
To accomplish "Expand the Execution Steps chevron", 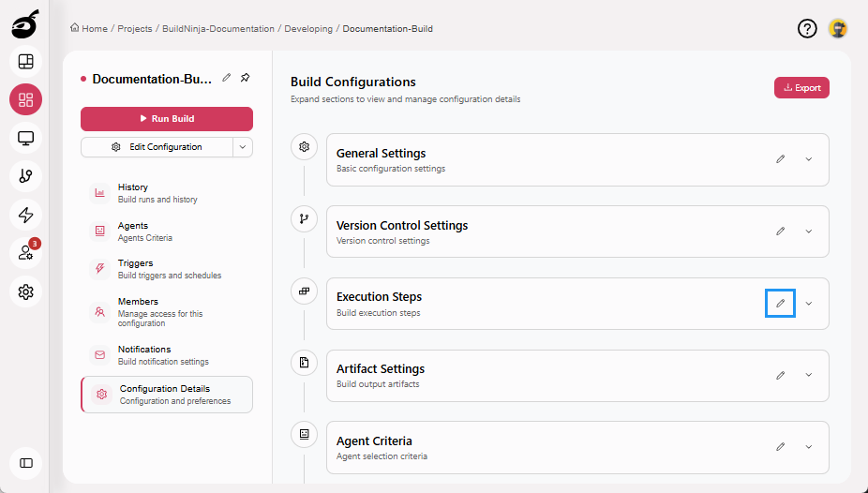I will [809, 304].
